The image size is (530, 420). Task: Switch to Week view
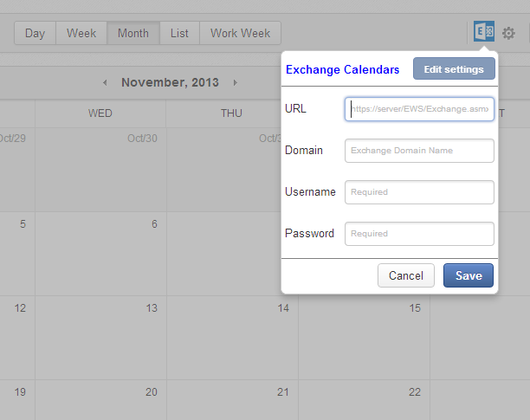point(81,33)
